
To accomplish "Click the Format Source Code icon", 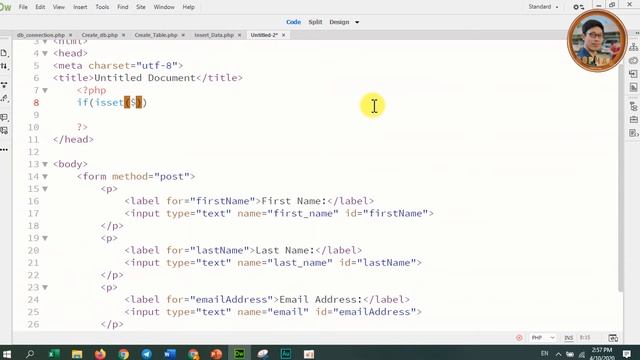I will 4,98.
